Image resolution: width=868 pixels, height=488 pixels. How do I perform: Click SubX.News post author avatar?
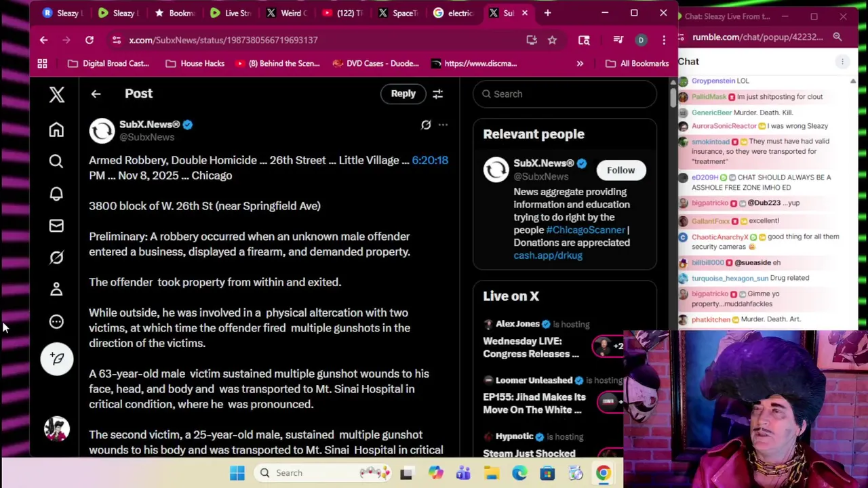pyautogui.click(x=102, y=130)
